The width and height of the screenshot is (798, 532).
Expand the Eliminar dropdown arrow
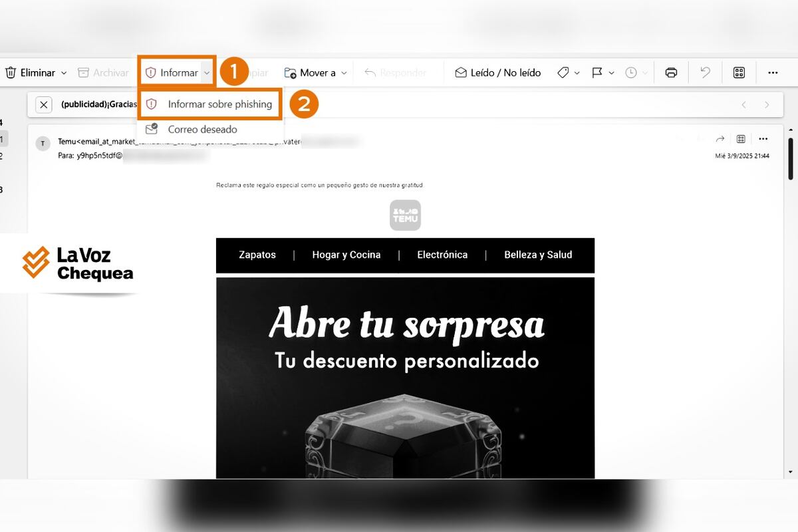tap(65, 72)
